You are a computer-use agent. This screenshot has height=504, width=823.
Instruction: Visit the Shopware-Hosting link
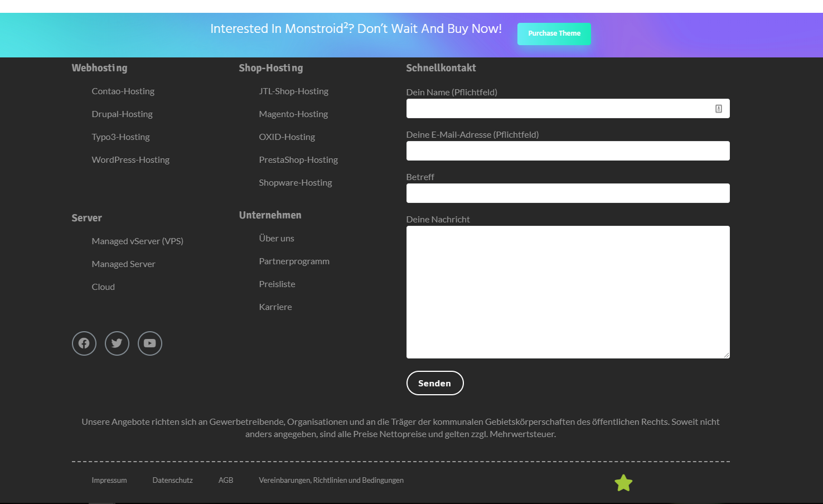[295, 183]
